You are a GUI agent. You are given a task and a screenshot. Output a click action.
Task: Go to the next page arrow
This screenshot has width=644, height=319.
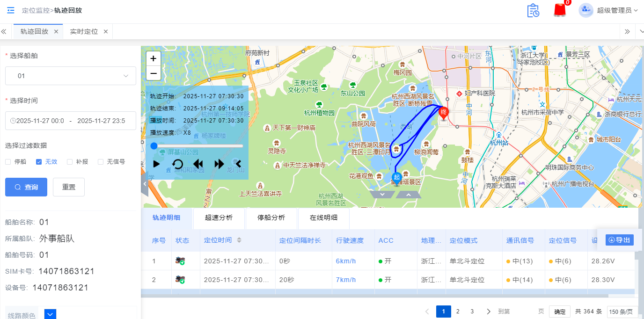coord(489,312)
